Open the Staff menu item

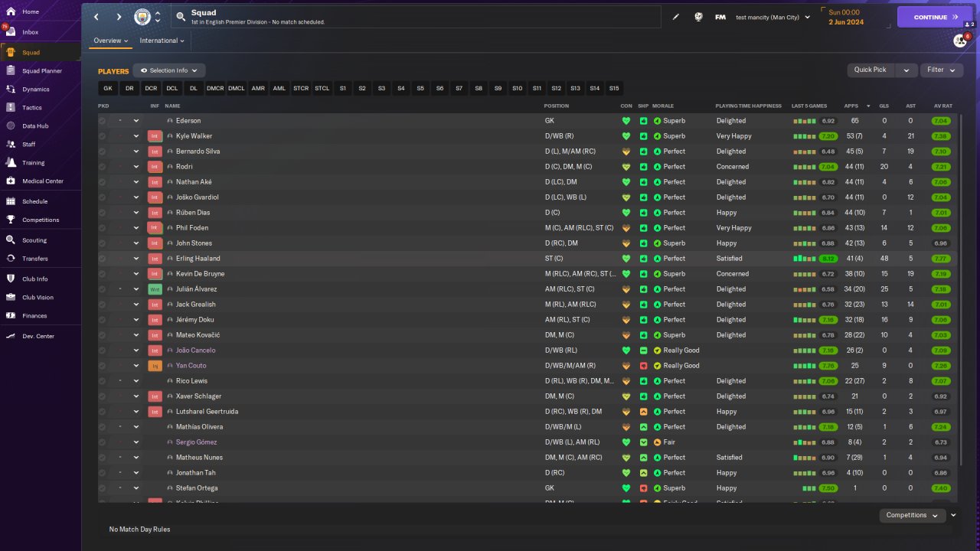29,144
